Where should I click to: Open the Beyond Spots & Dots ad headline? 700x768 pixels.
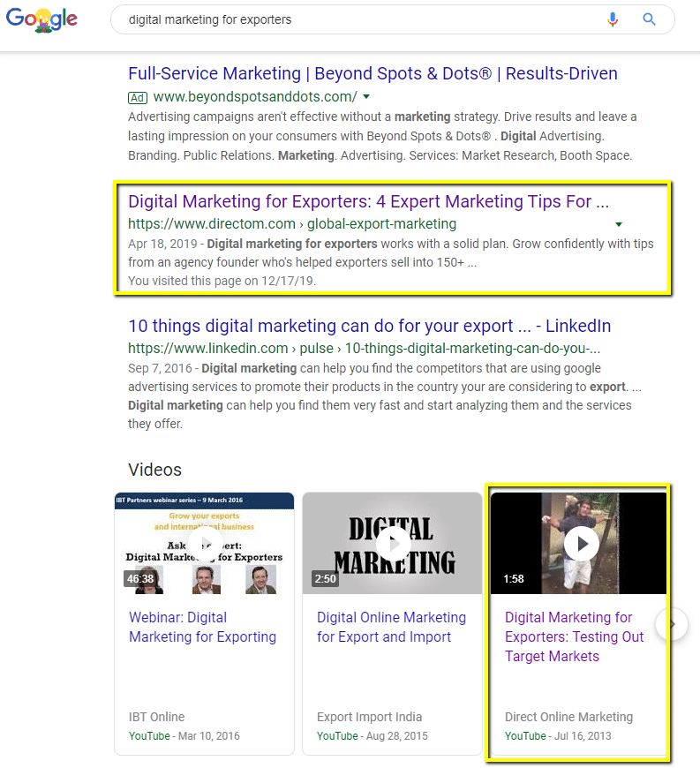click(373, 73)
